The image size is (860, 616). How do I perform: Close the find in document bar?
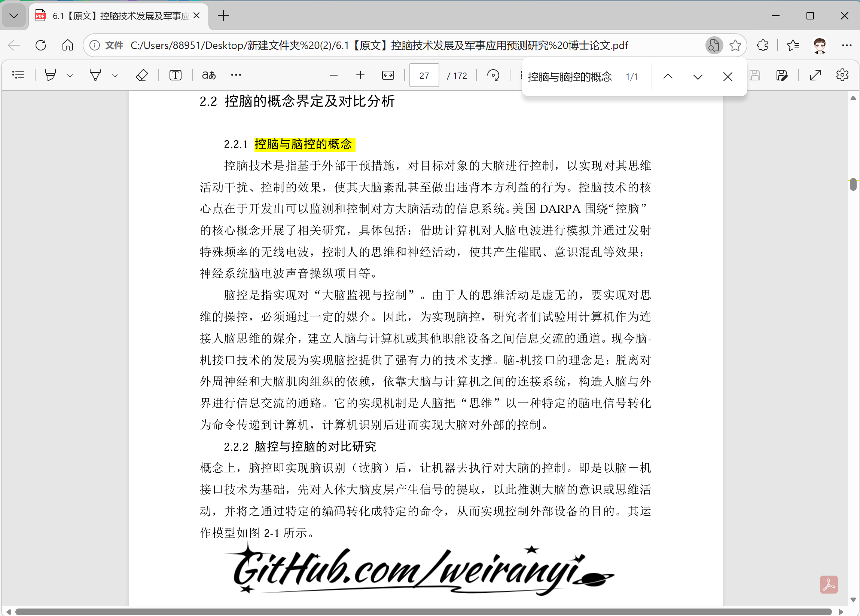727,77
